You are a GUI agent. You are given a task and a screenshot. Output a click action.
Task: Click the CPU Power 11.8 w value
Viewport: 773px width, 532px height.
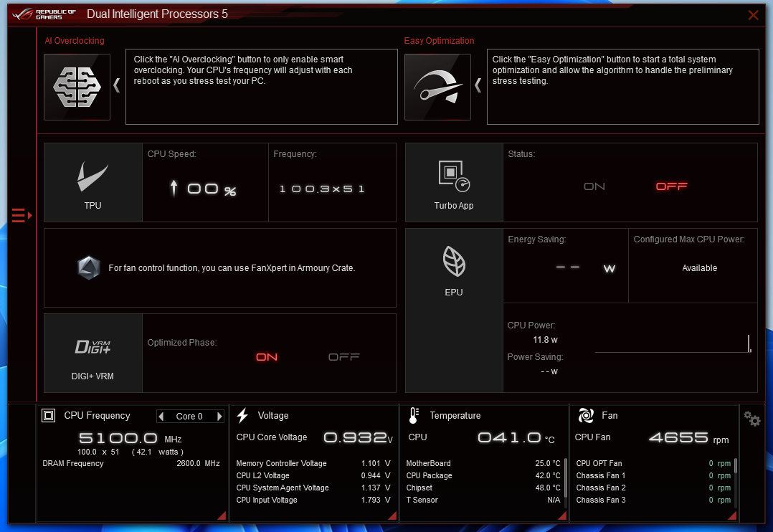click(x=545, y=340)
